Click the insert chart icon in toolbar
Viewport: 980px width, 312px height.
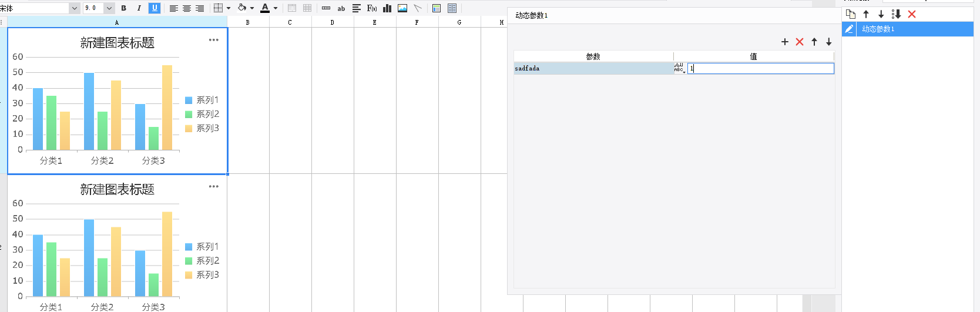point(387,8)
